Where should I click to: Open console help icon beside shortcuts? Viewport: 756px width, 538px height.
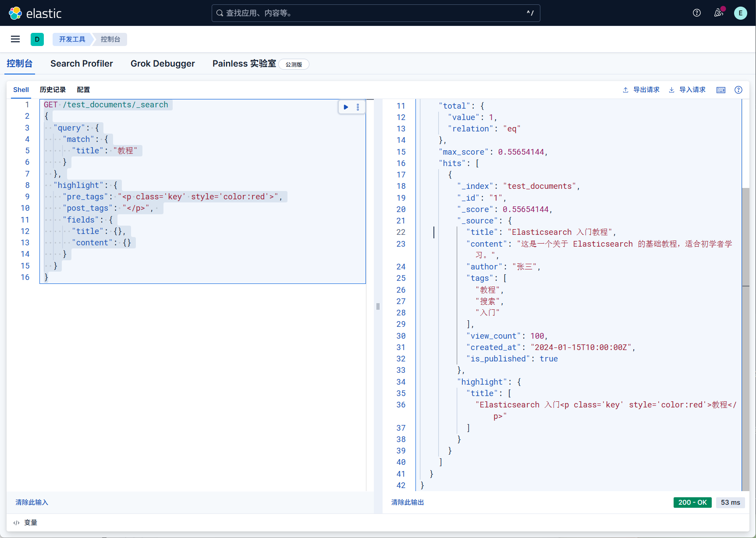[738, 90]
